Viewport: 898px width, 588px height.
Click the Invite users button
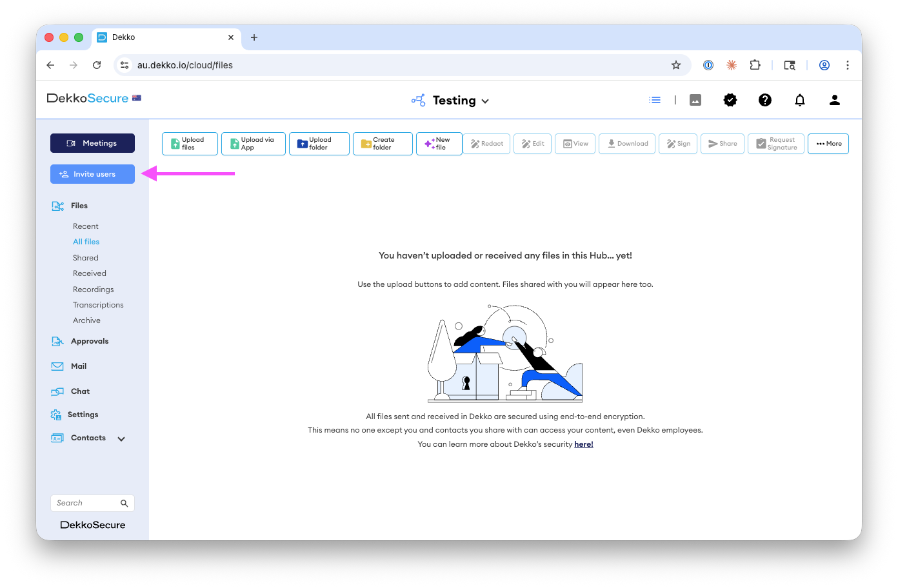(92, 174)
